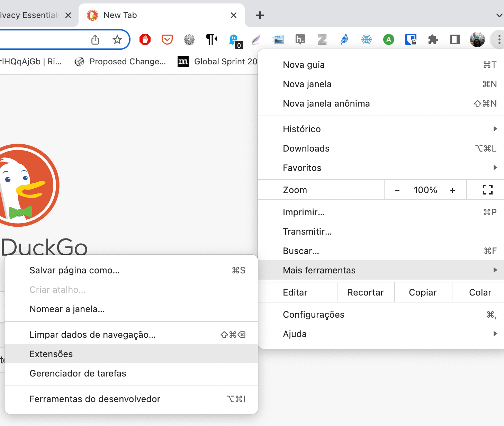Viewport: 504px width, 426px height.
Task: Increase zoom with the plus button
Action: pyautogui.click(x=452, y=190)
